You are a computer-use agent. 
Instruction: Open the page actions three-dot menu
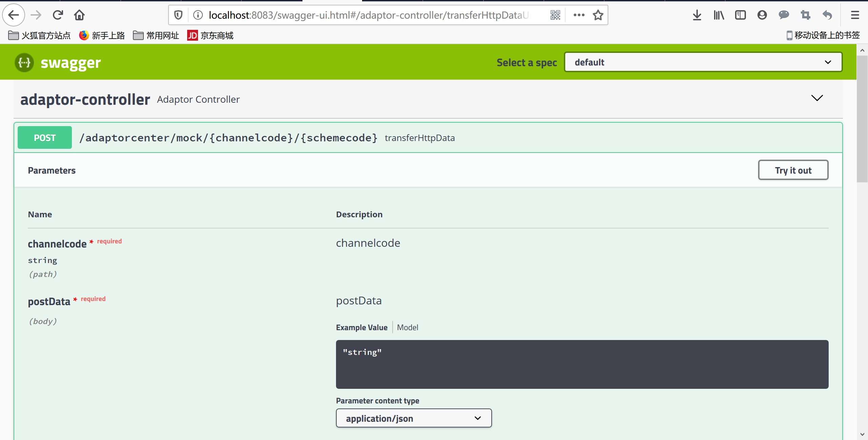pyautogui.click(x=579, y=15)
